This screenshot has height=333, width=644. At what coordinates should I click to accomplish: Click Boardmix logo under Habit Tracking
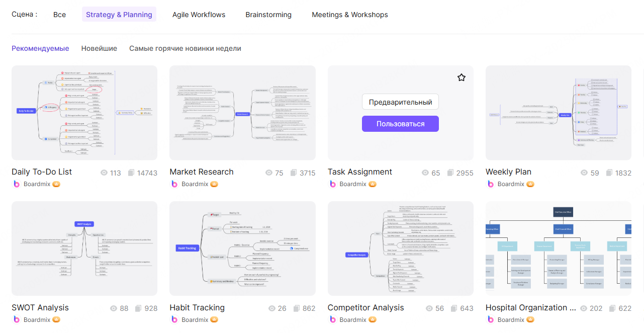click(x=174, y=320)
